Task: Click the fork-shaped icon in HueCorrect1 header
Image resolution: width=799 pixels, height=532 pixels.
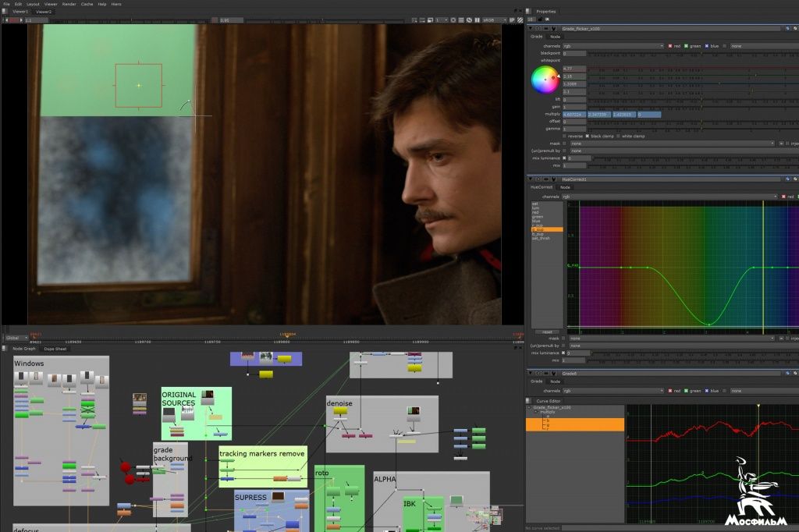Action: [554, 179]
